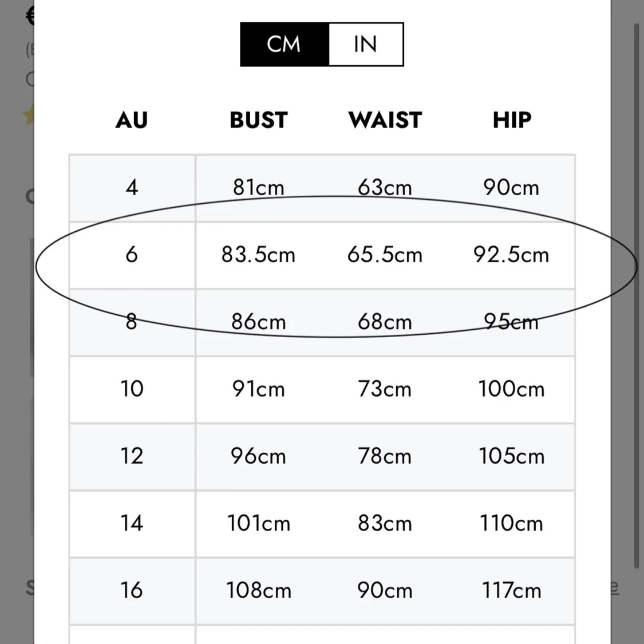
Task: Select AU size 12 row label
Action: point(132,456)
